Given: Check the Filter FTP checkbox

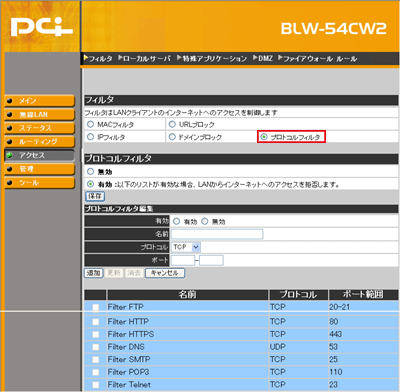Looking at the screenshot, I should 96,307.
